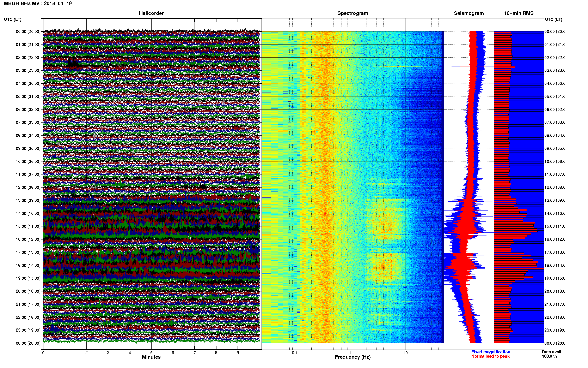Select helicorder time label "19:00 (15:00)"
Viewport: 588px width, 368px height.
coord(28,278)
